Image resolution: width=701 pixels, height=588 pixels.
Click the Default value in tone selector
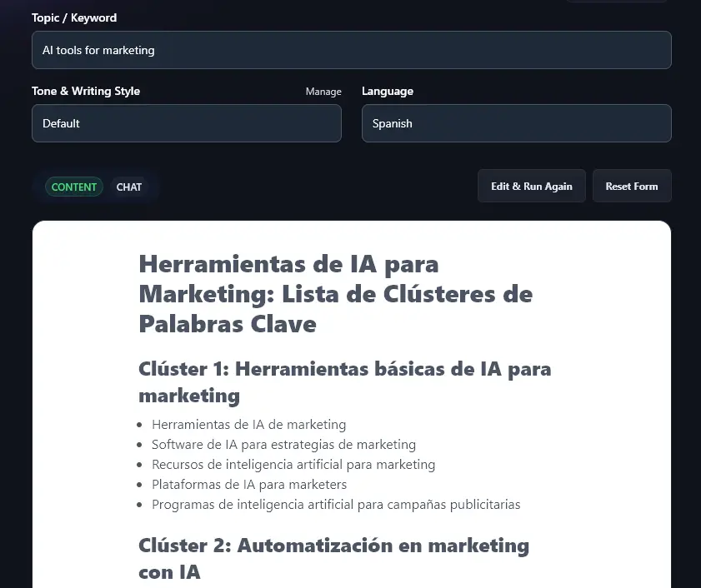point(60,123)
